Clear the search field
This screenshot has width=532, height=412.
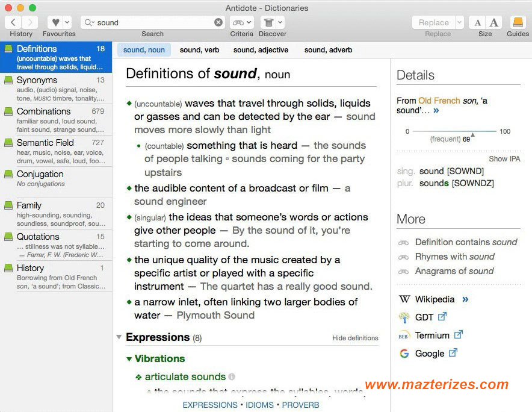pyautogui.click(x=218, y=22)
